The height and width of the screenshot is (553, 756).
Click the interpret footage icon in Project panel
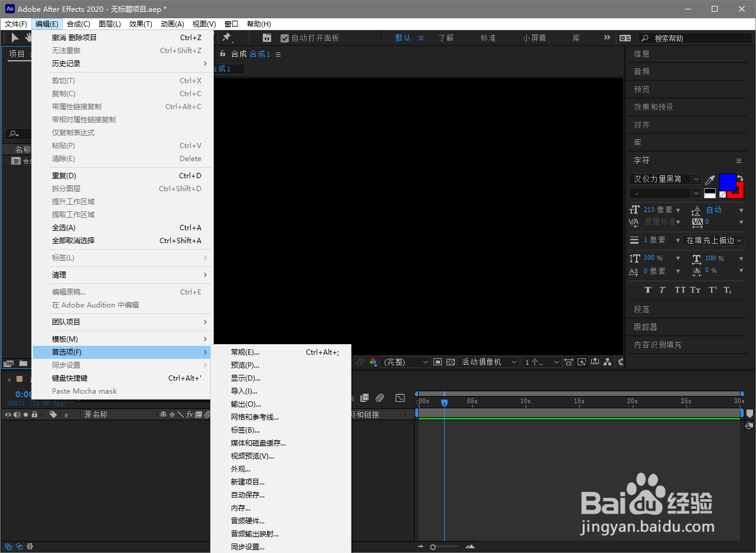8,364
